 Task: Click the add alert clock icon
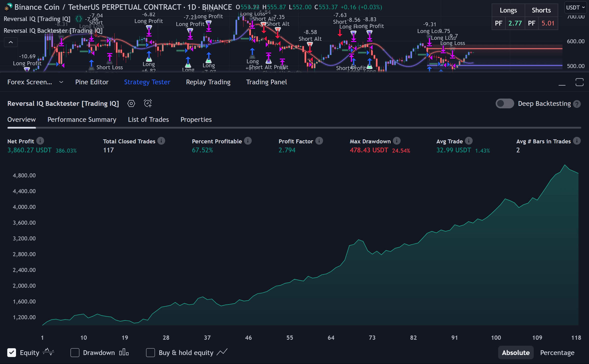point(148,103)
